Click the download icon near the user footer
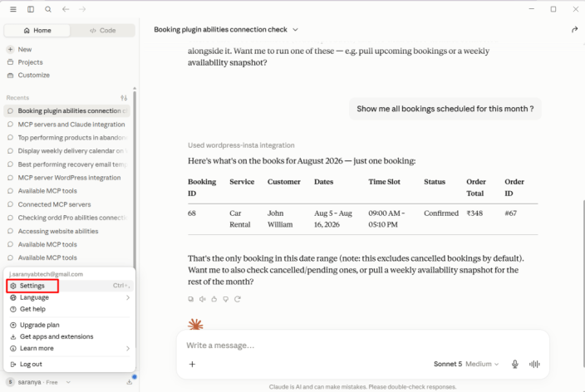585x392 pixels. coord(130,382)
